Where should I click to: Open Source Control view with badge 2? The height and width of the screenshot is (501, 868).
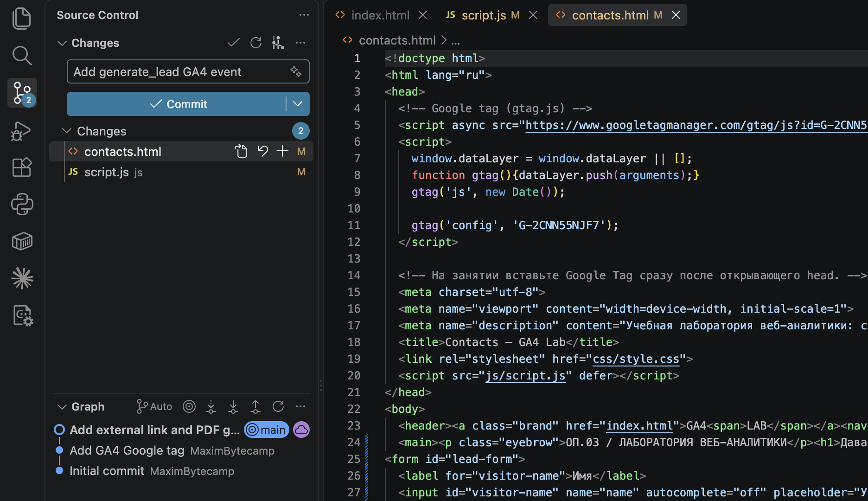click(x=22, y=93)
